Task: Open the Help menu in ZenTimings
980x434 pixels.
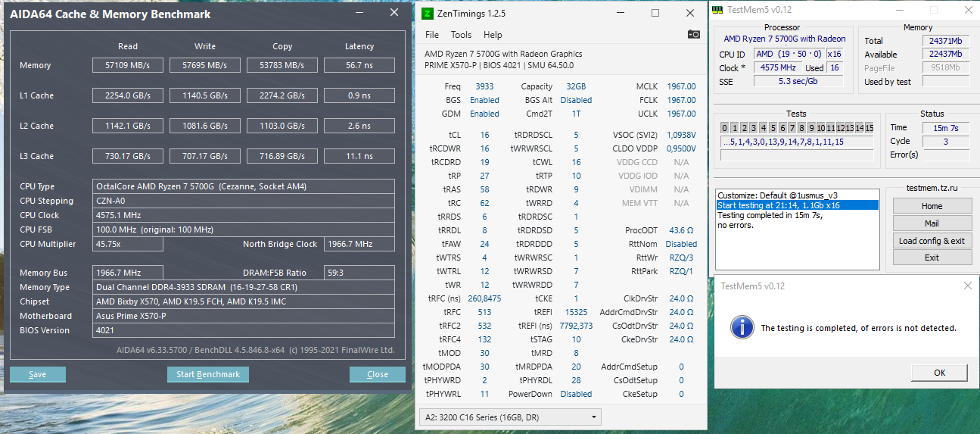Action: 493,35
